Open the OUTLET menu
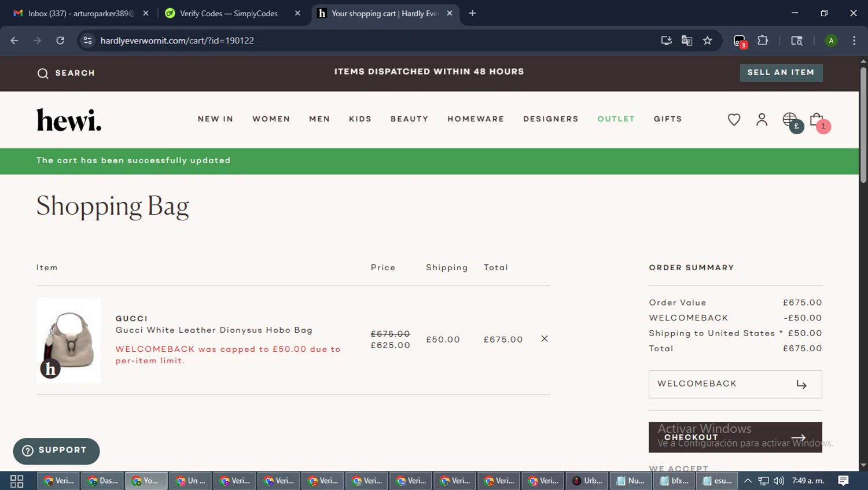Screen dimensions: 868x490 click(616, 119)
